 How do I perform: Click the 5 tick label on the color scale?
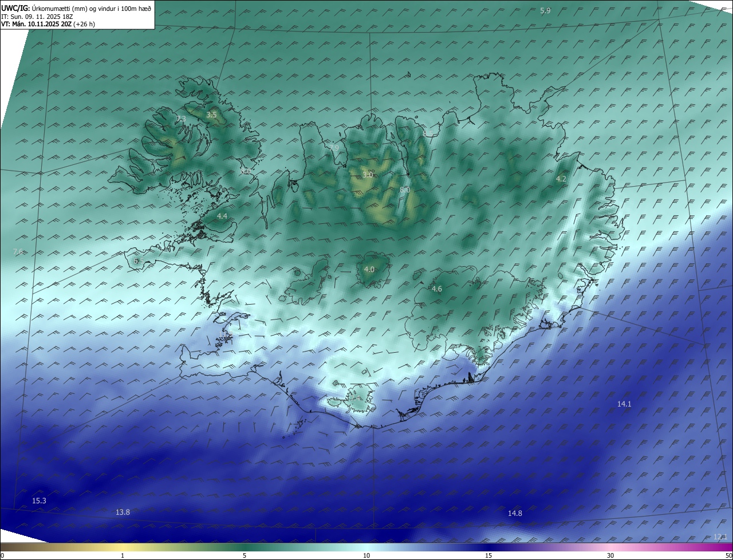245,555
